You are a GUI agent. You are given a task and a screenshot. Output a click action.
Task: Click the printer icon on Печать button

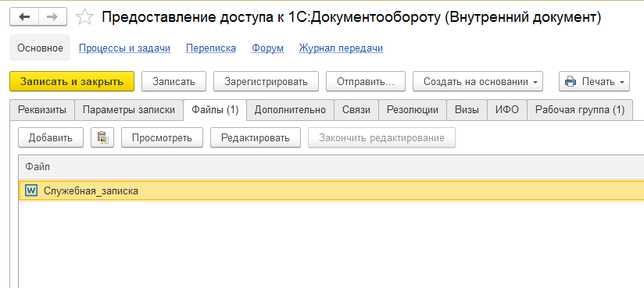[x=571, y=82]
